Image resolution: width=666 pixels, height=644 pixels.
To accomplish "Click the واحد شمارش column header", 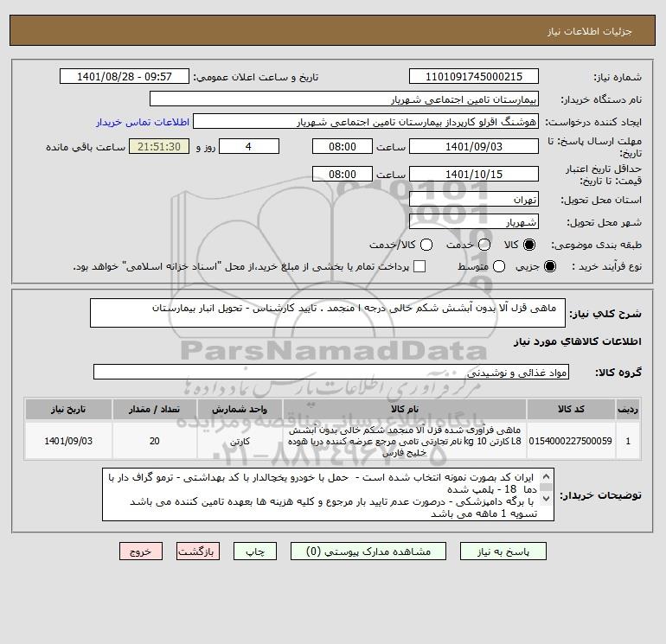I will 240,409.
